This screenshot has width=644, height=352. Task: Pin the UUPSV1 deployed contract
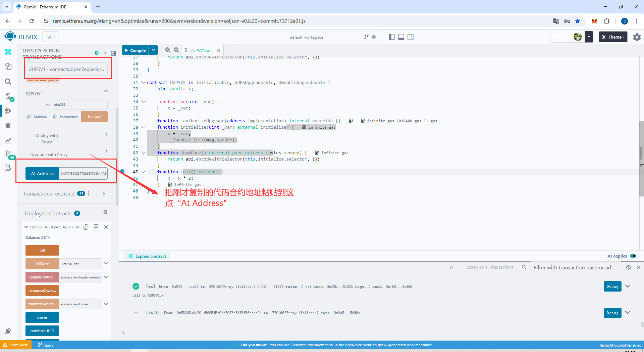tap(96, 227)
